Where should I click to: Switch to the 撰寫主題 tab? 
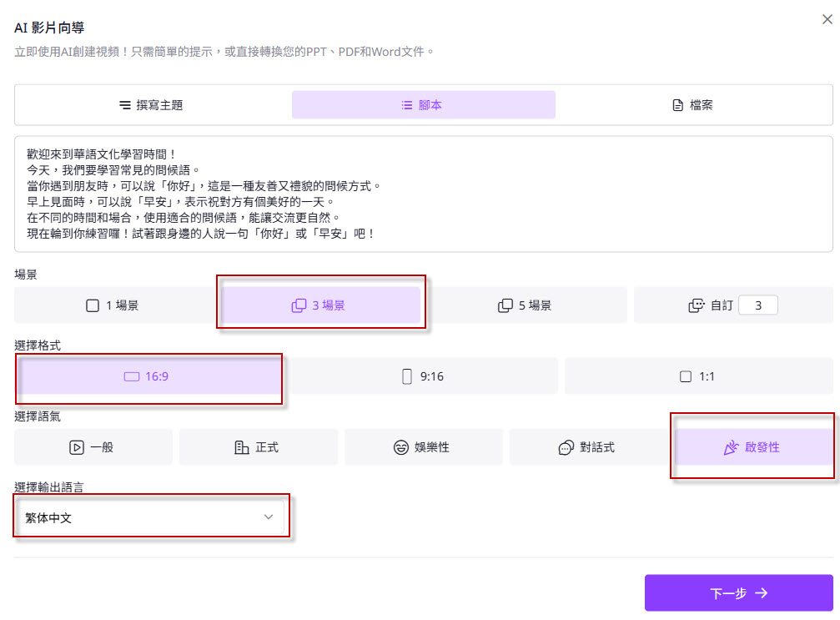click(151, 105)
